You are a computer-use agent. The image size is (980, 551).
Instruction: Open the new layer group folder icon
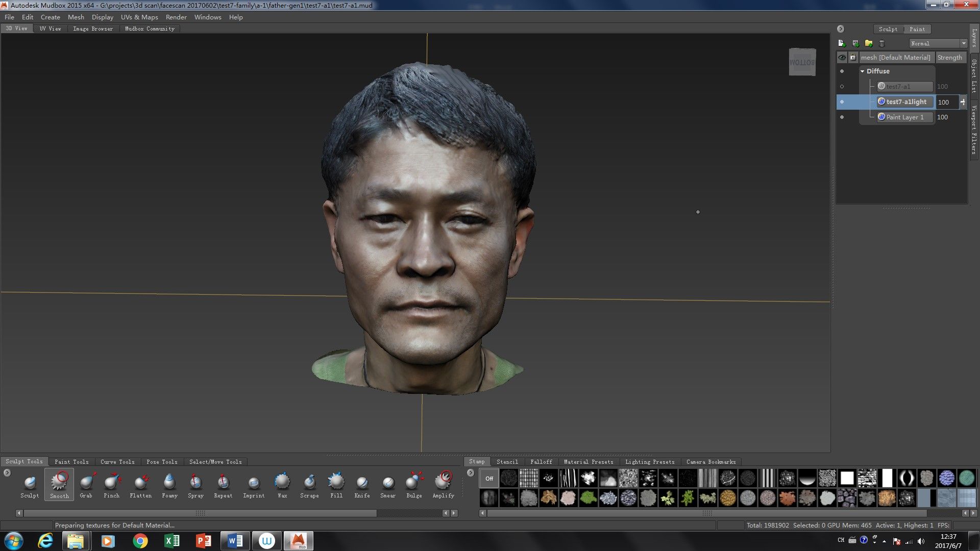coord(868,43)
